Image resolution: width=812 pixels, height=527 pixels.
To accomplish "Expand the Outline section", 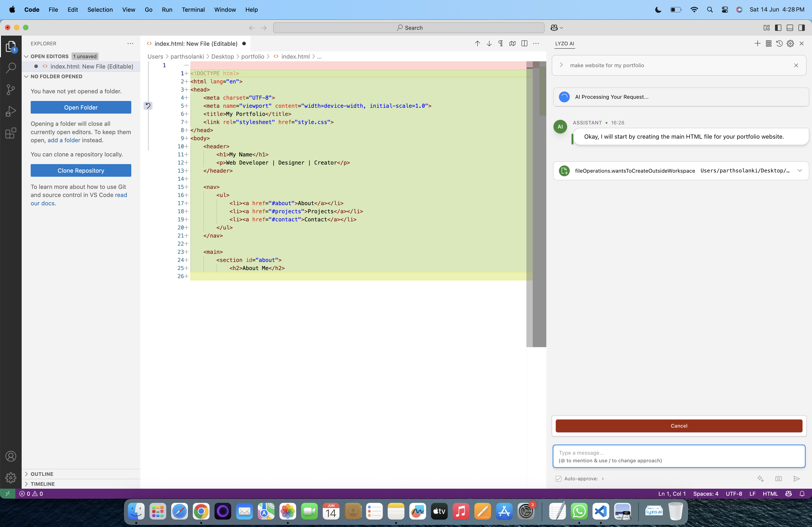I will 26,474.
